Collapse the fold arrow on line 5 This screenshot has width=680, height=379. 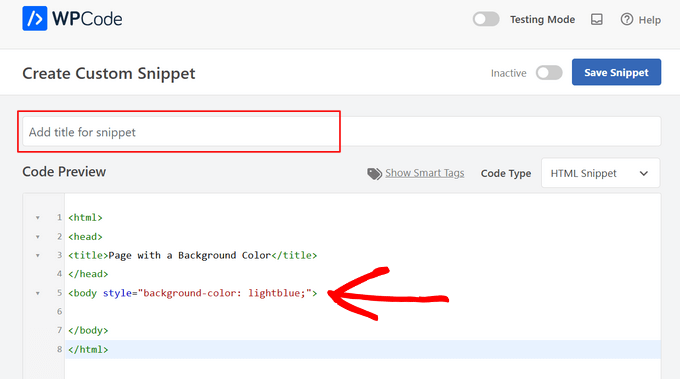[38, 294]
